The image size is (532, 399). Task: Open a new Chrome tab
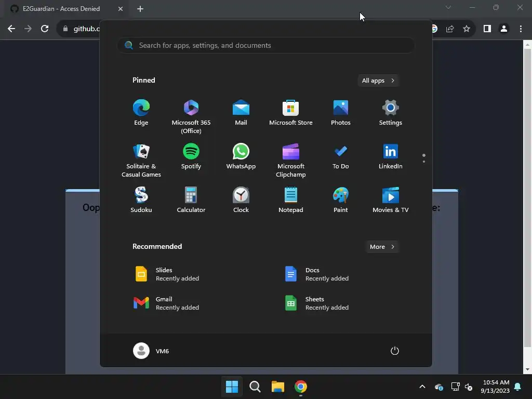(140, 9)
